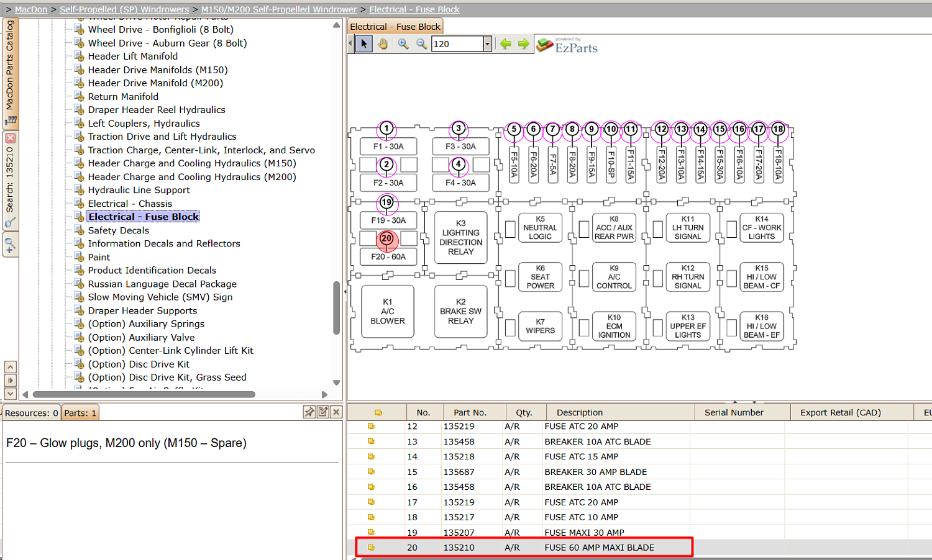Select FUSE 60 AMP MAXI BLADE description
Image resolution: width=932 pixels, height=560 pixels.
click(600, 548)
